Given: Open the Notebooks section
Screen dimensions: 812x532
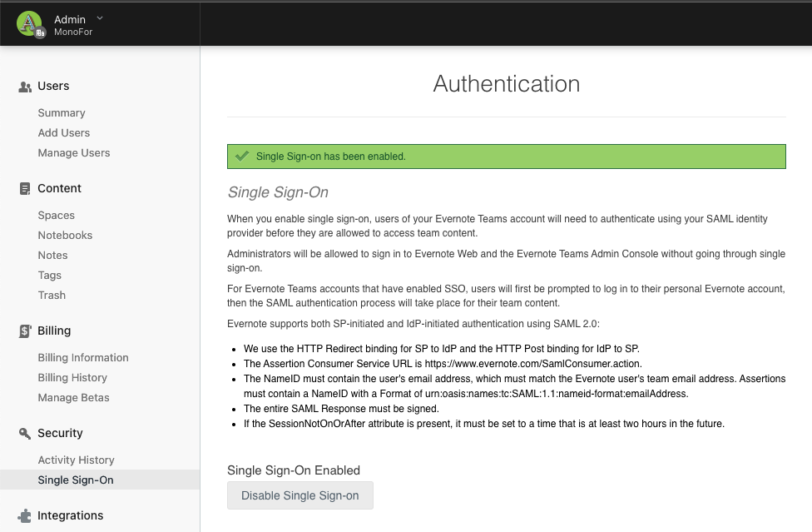Looking at the screenshot, I should (x=65, y=236).
